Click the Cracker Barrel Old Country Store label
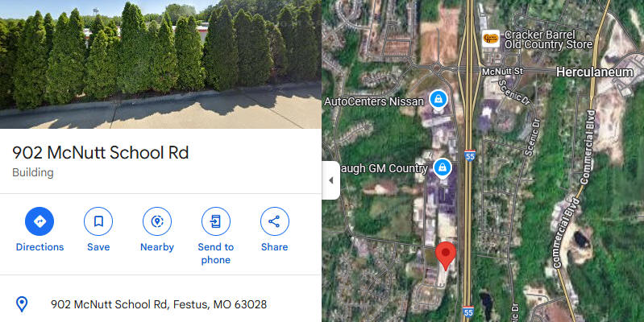This screenshot has width=644, height=322. [x=548, y=39]
